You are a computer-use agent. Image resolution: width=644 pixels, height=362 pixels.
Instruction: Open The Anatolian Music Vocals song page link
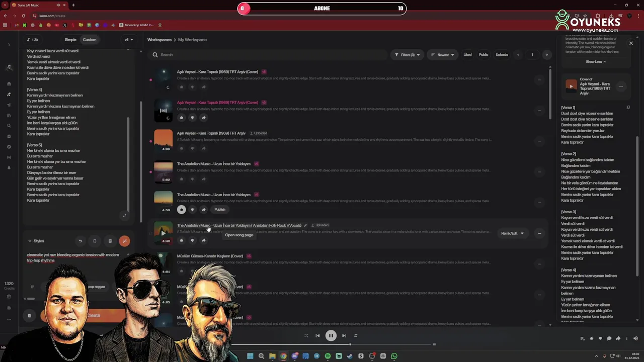coord(239,225)
